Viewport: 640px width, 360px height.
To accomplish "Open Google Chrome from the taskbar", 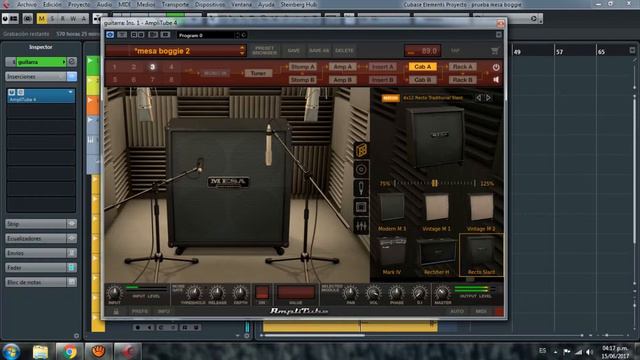I will click(69, 351).
